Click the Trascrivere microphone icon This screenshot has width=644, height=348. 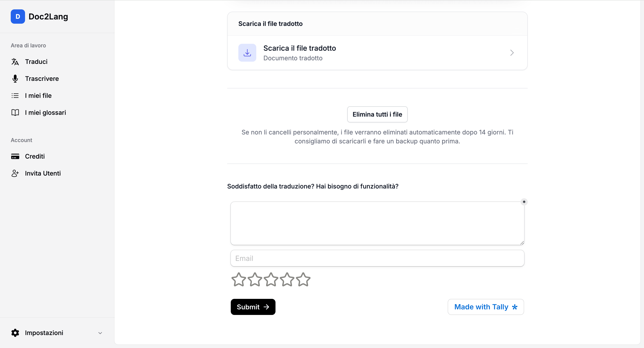pyautogui.click(x=15, y=79)
